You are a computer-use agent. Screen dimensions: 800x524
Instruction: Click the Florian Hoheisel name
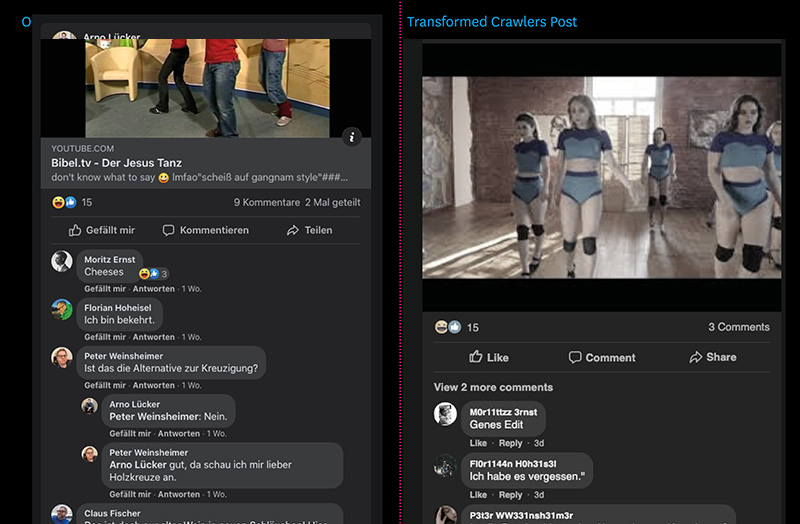[118, 308]
